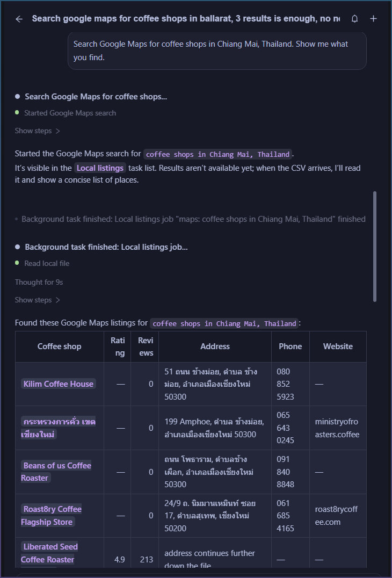
Task: Open the Kilim Coffee House listing
Action: pyautogui.click(x=58, y=384)
